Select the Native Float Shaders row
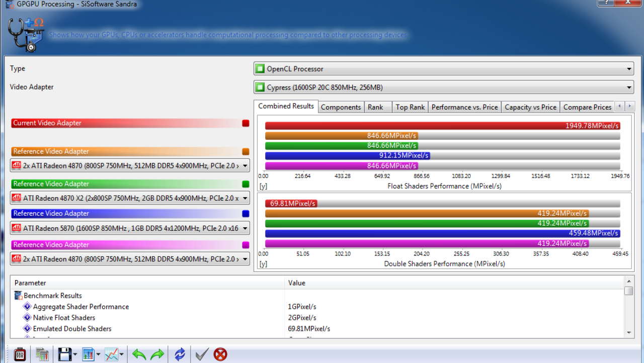The width and height of the screenshot is (644, 363). click(317, 318)
